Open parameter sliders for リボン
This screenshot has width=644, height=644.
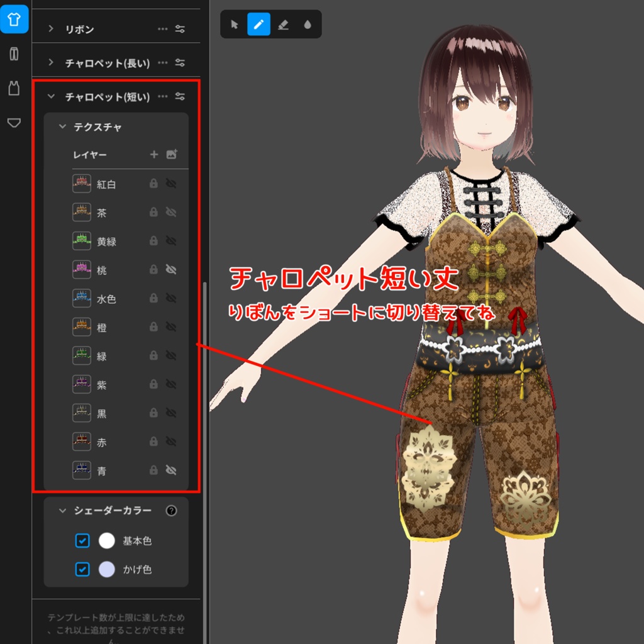click(x=180, y=29)
